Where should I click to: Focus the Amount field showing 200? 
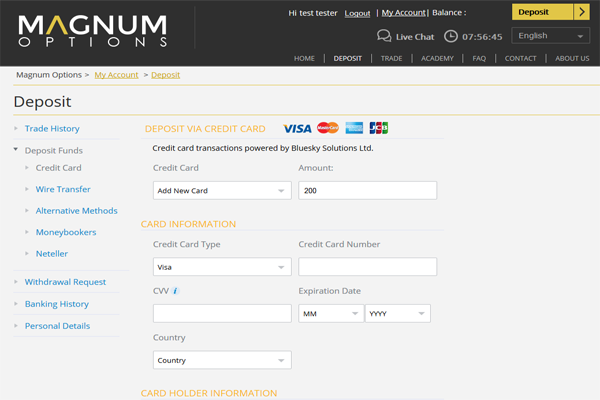pos(368,190)
